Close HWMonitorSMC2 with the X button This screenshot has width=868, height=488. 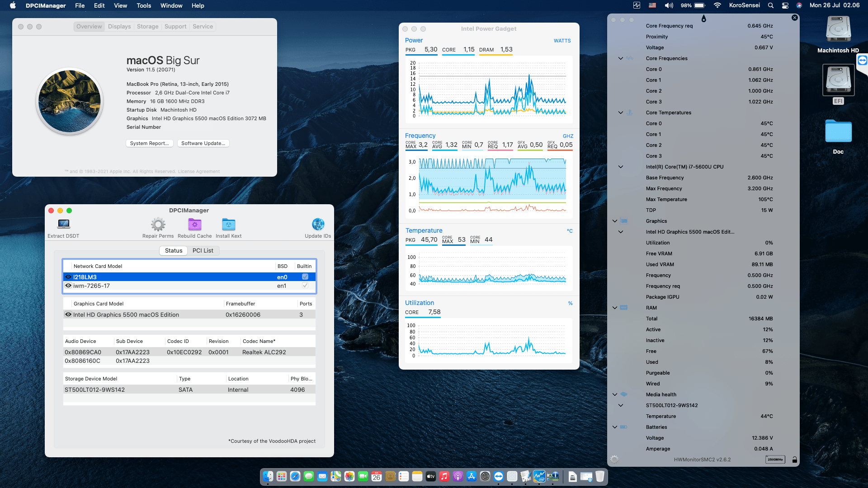click(794, 18)
